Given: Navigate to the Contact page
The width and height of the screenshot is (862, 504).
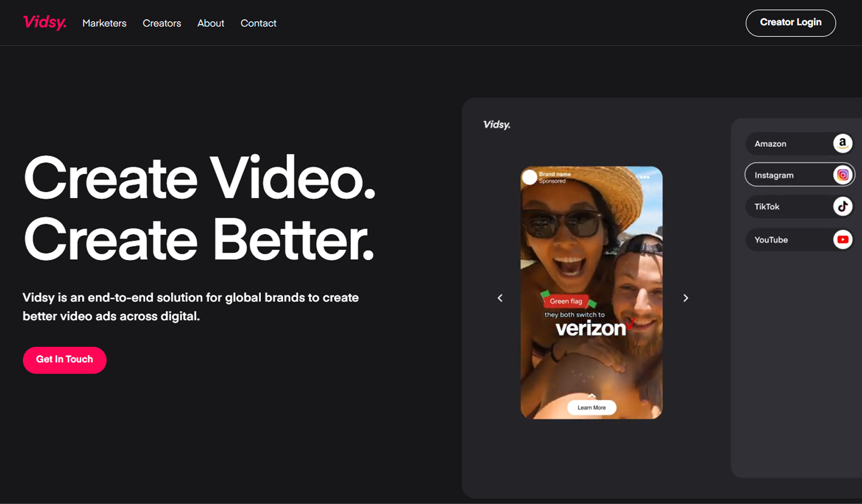Looking at the screenshot, I should (x=259, y=23).
